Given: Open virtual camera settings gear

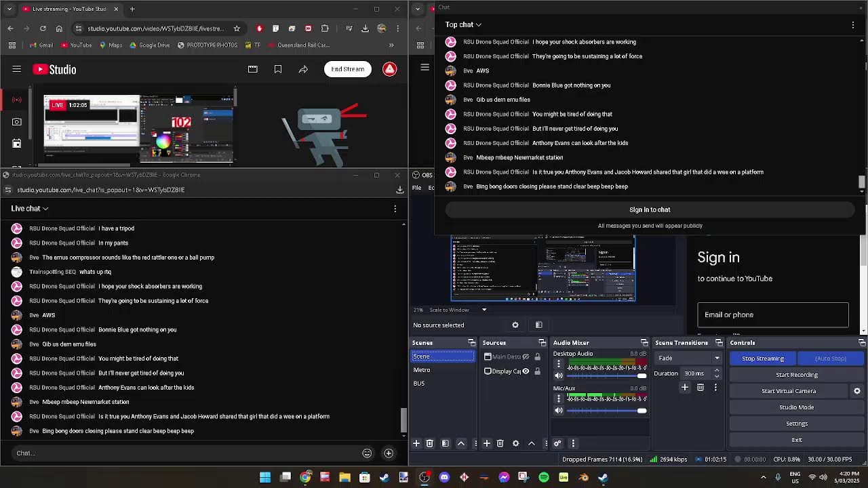Looking at the screenshot, I should click(x=857, y=391).
